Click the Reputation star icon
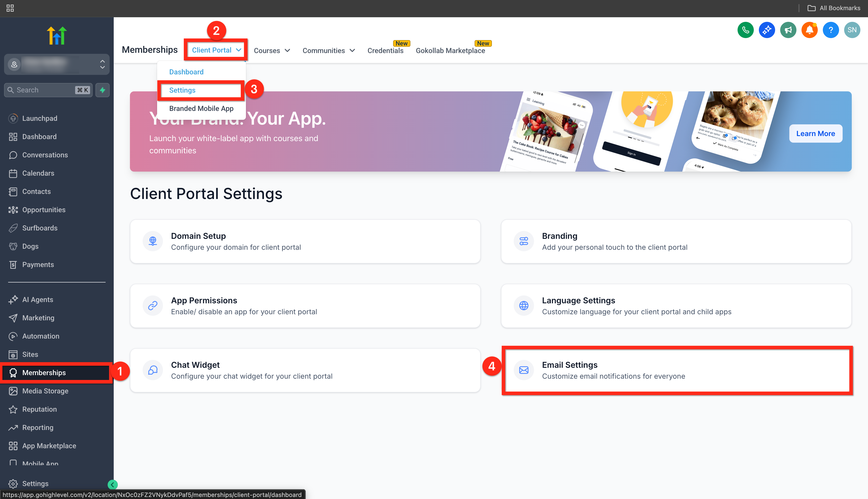This screenshot has width=868, height=499. click(x=13, y=409)
